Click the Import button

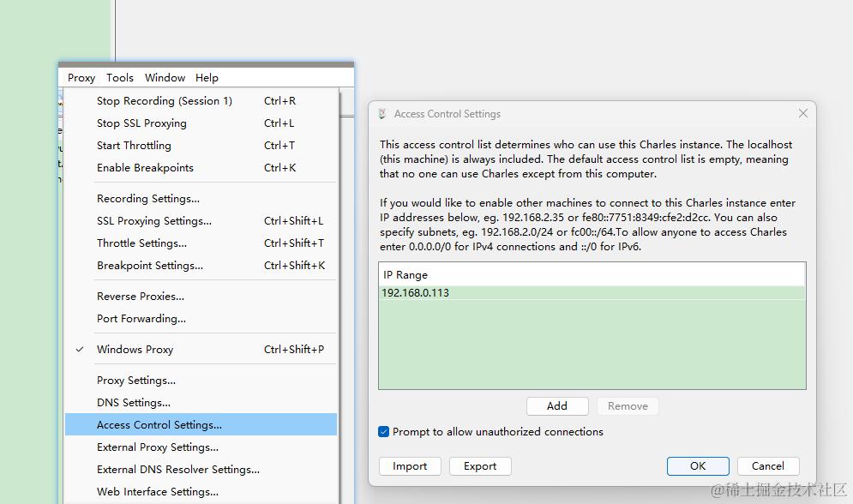(x=410, y=466)
